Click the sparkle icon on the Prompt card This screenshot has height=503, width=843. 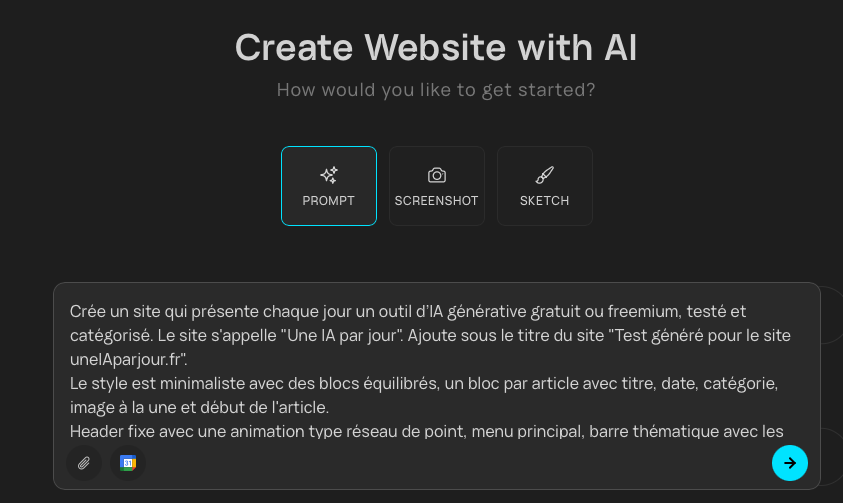[328, 175]
